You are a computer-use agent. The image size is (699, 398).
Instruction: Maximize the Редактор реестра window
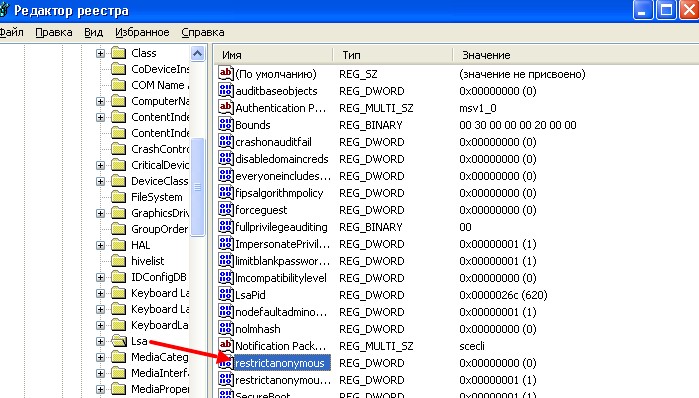[x=666, y=10]
